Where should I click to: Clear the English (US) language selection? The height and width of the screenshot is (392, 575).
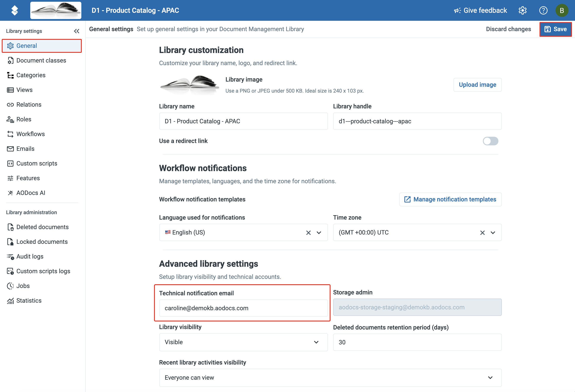(308, 233)
